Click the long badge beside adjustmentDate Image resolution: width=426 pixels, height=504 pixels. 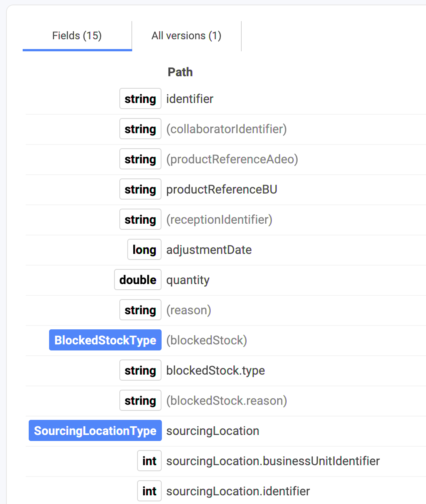(x=144, y=249)
